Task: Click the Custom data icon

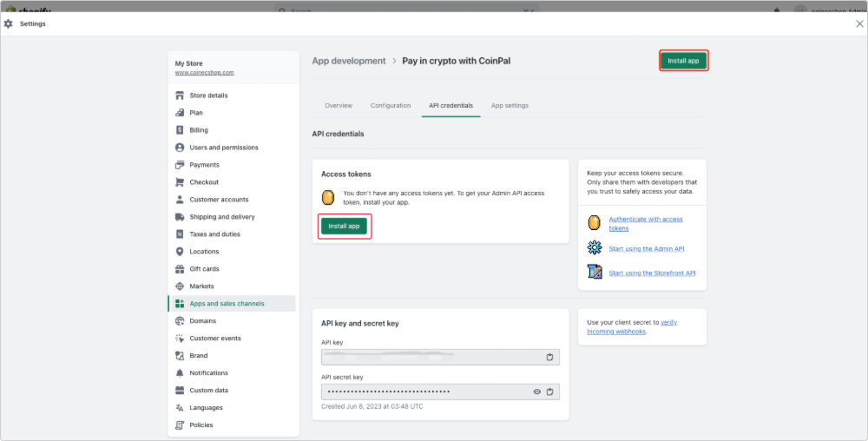Action: point(180,390)
